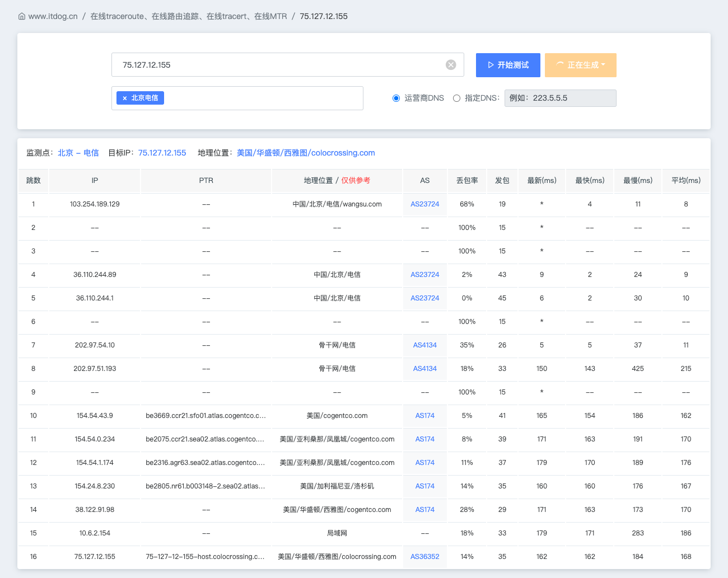This screenshot has height=578, width=728.
Task: Click the AS column header
Action: click(x=425, y=181)
